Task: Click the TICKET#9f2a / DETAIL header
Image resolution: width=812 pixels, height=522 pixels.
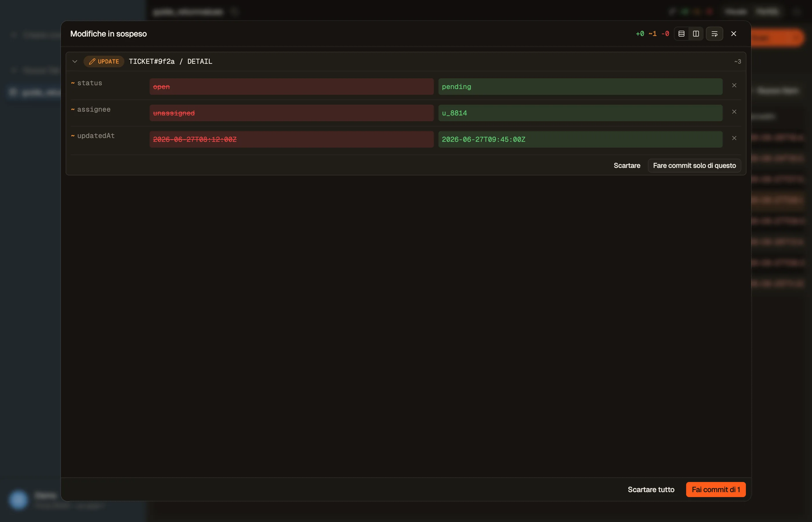Action: click(171, 61)
